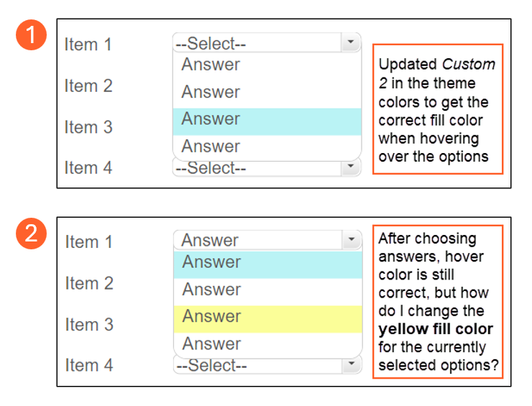The width and height of the screenshot is (532, 406).
Task: Collapse the Item 1 'Answer' dropdown arrow in panel 2
Action: pos(351,240)
